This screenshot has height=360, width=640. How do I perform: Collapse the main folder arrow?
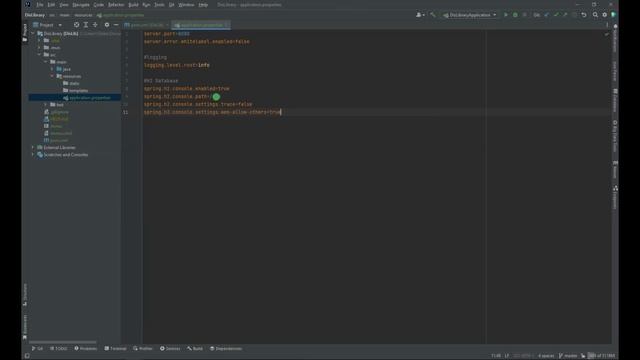point(46,62)
